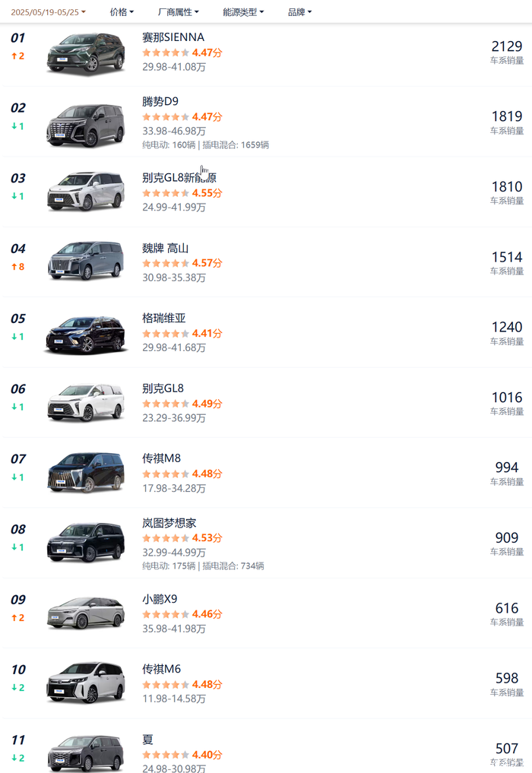Click the 2129 sales figure for SIENNA

coord(506,46)
